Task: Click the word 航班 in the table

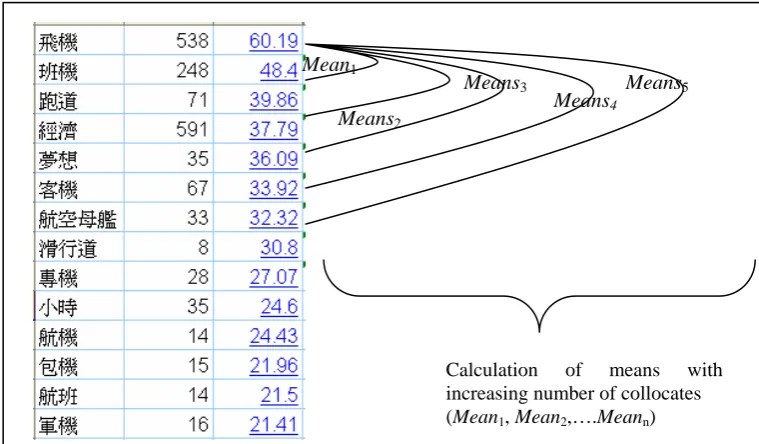Action: tap(58, 397)
